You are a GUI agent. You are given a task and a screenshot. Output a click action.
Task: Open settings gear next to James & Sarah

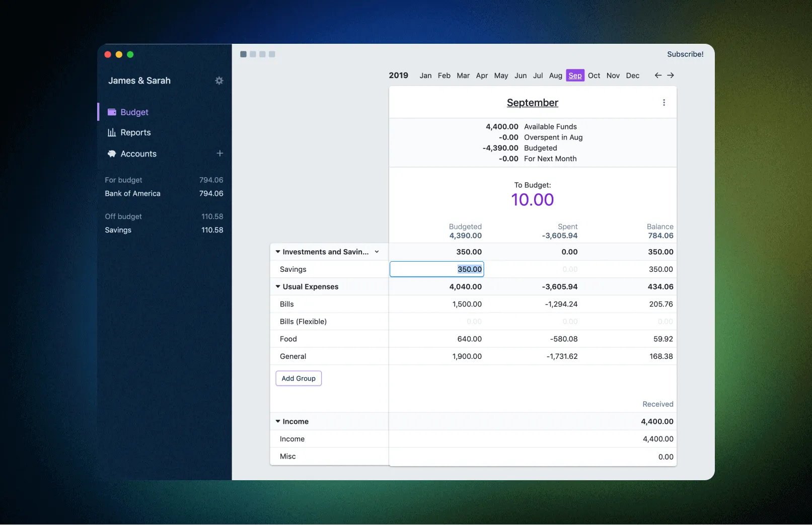pos(219,81)
